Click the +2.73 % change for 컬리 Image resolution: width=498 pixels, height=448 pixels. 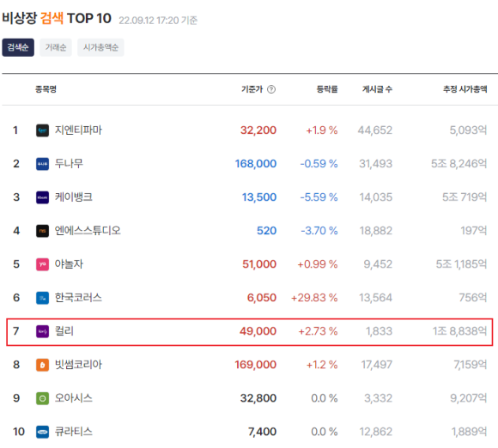tap(318, 331)
